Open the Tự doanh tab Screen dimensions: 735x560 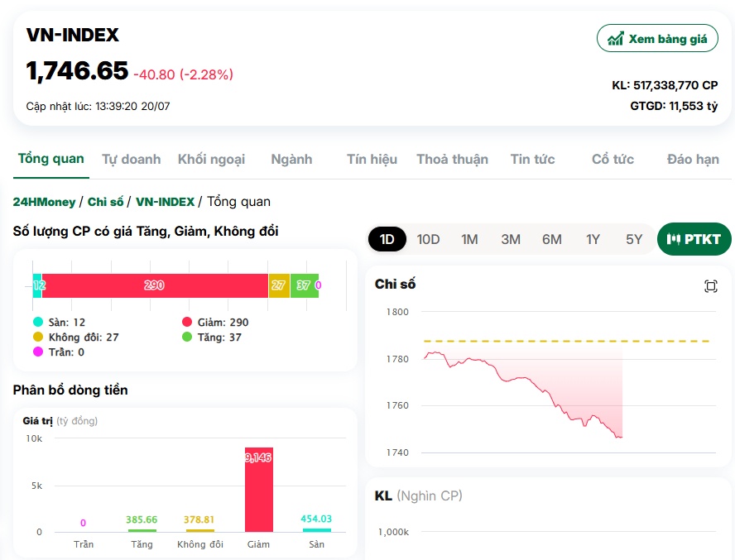pyautogui.click(x=132, y=160)
